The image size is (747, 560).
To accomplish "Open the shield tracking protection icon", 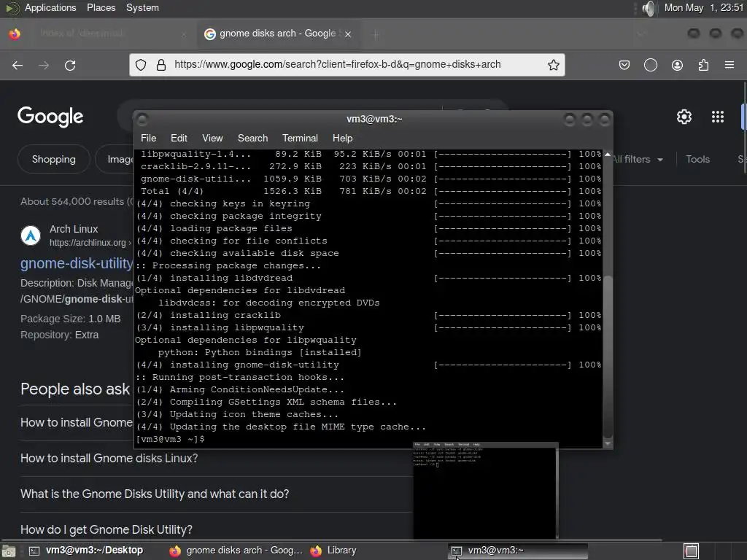I will click(141, 65).
